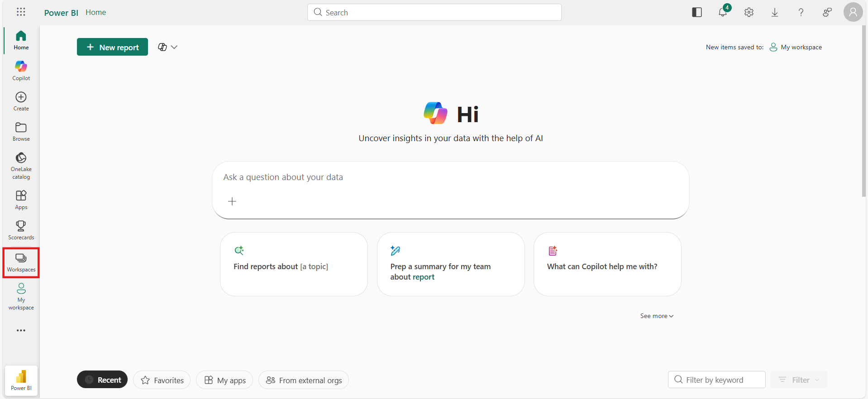Open the Workspaces pane
The width and height of the screenshot is (868, 399).
click(x=21, y=262)
